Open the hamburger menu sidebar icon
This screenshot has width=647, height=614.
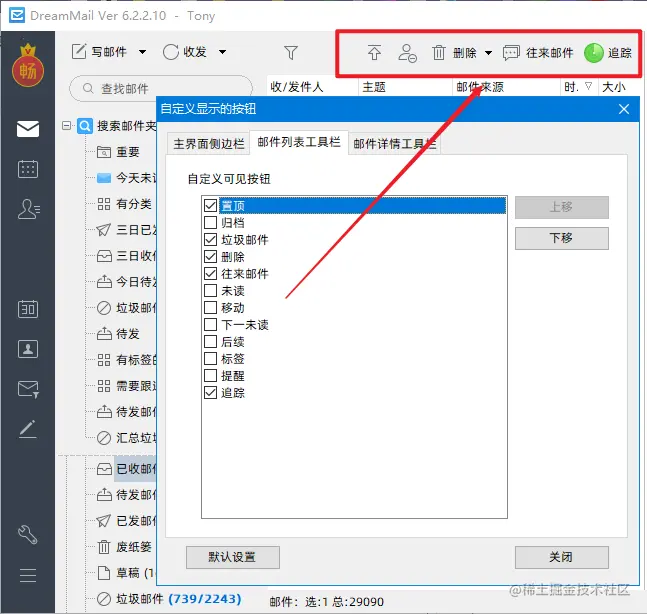tap(28, 575)
